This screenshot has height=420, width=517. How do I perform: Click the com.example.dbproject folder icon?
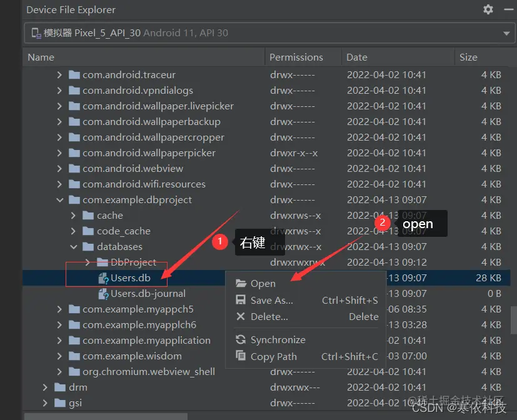coord(74,200)
